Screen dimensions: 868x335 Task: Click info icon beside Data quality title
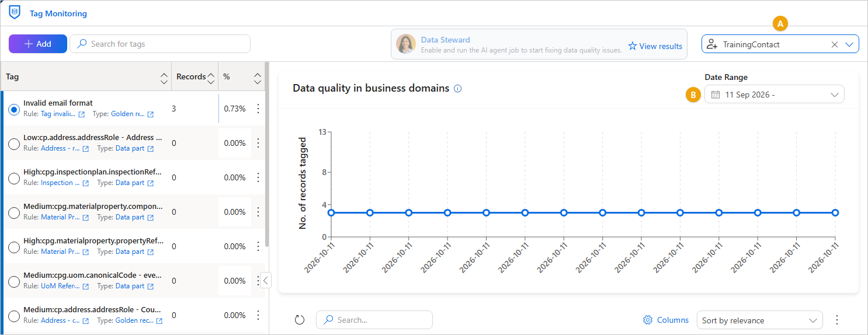[458, 89]
